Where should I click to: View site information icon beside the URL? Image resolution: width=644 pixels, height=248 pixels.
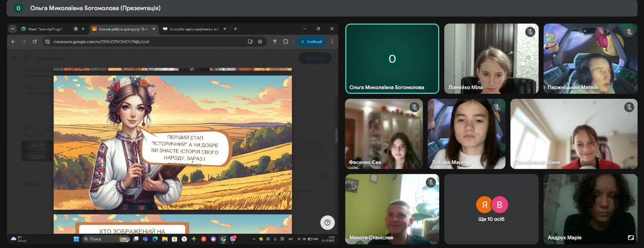(x=47, y=41)
